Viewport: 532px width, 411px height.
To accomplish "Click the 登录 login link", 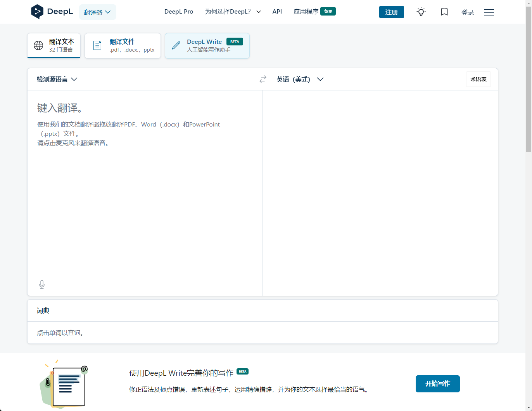I will 468,12.
